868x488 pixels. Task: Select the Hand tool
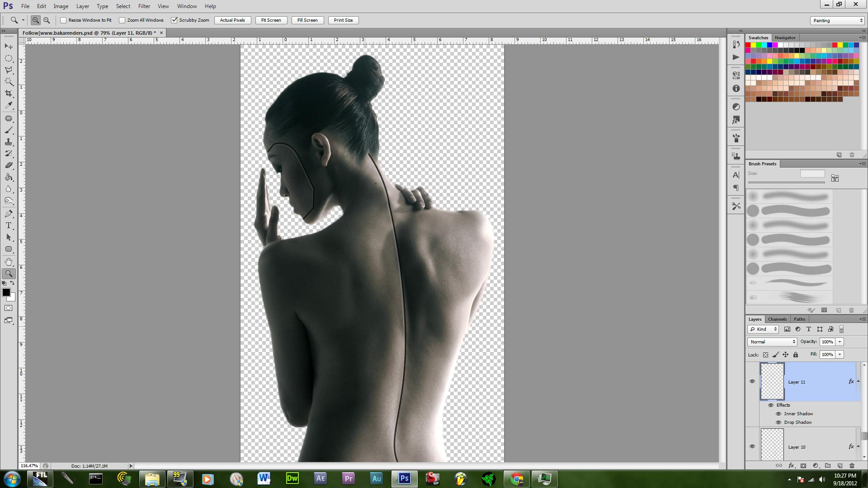coord(9,262)
